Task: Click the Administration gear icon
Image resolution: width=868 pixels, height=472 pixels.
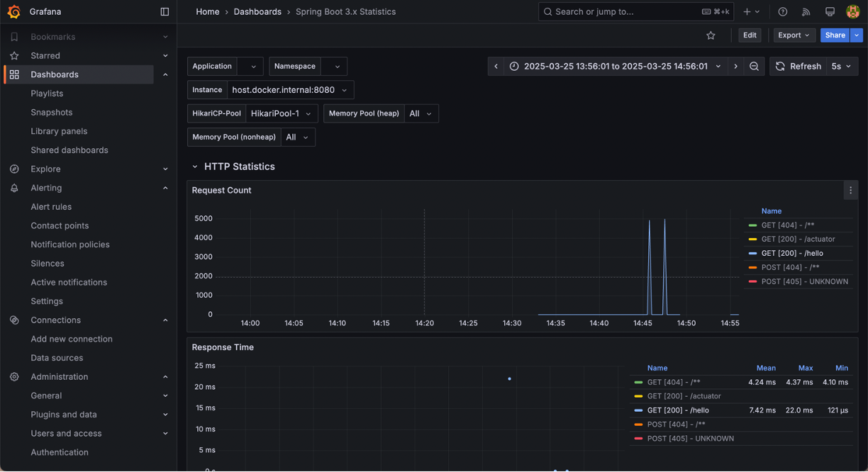Action: pos(14,377)
